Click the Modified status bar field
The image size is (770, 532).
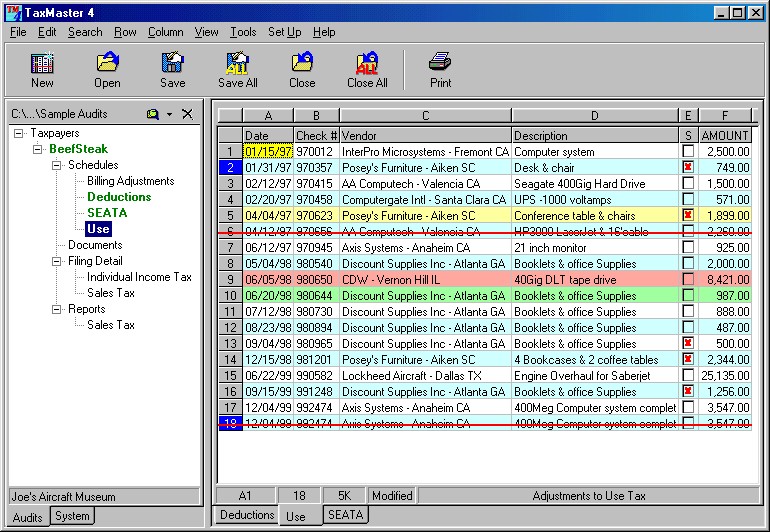(392, 496)
